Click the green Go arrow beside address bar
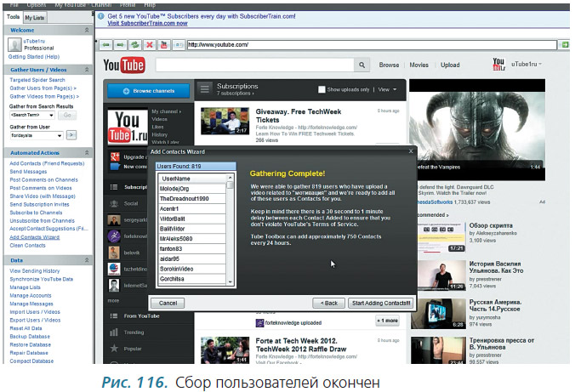The height and width of the screenshot is (392, 575). pyautogui.click(x=565, y=45)
